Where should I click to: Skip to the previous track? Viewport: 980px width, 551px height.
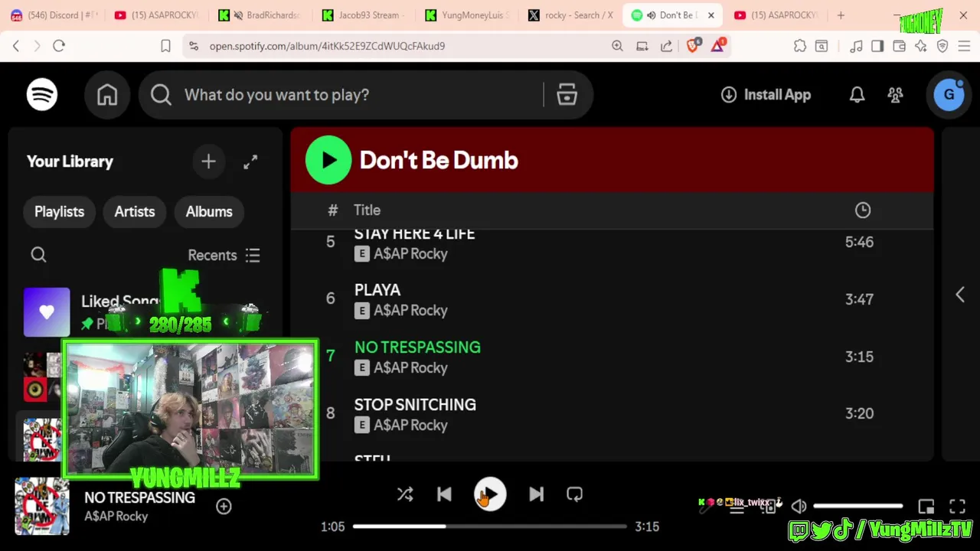point(444,494)
